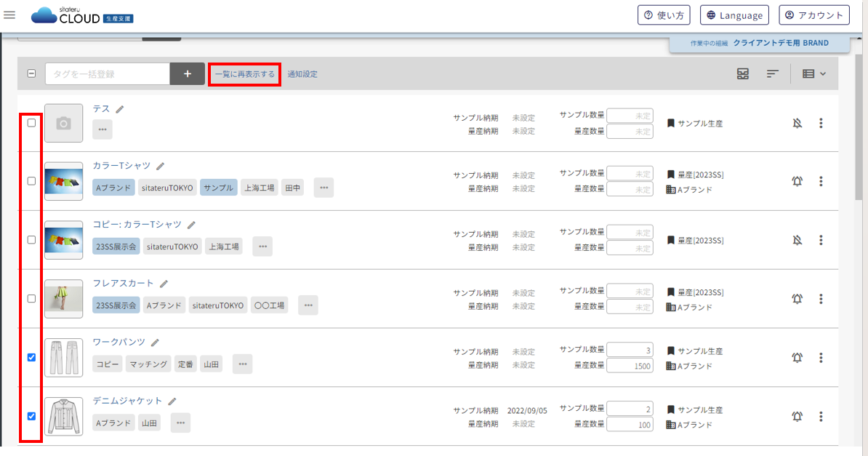Open カラーTシャツ row kebab menu

pos(821,181)
